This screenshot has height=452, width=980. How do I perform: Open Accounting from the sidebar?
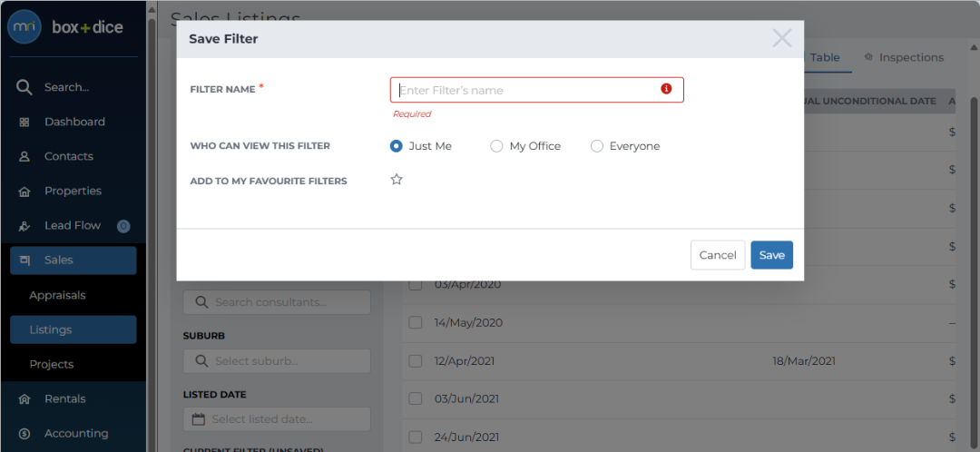click(x=76, y=433)
